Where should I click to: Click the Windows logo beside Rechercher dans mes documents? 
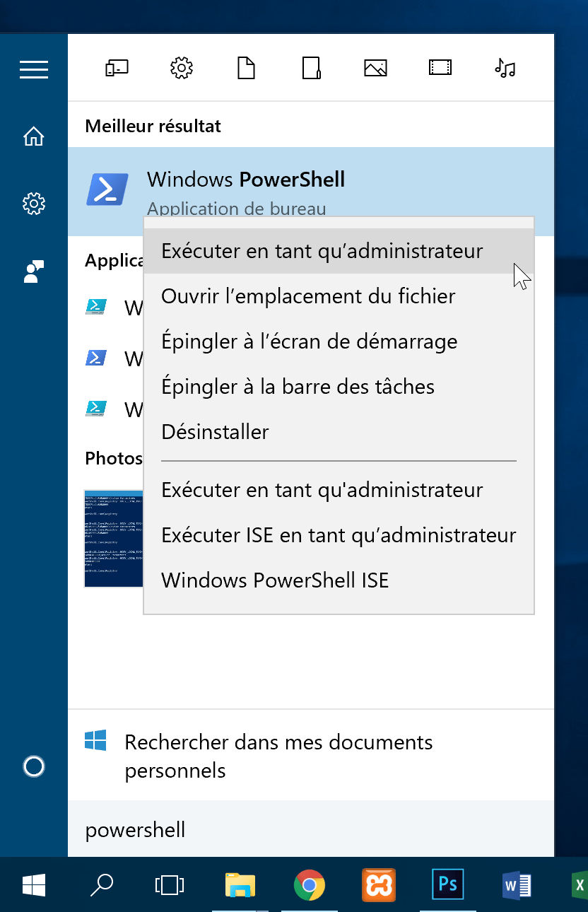click(x=95, y=741)
